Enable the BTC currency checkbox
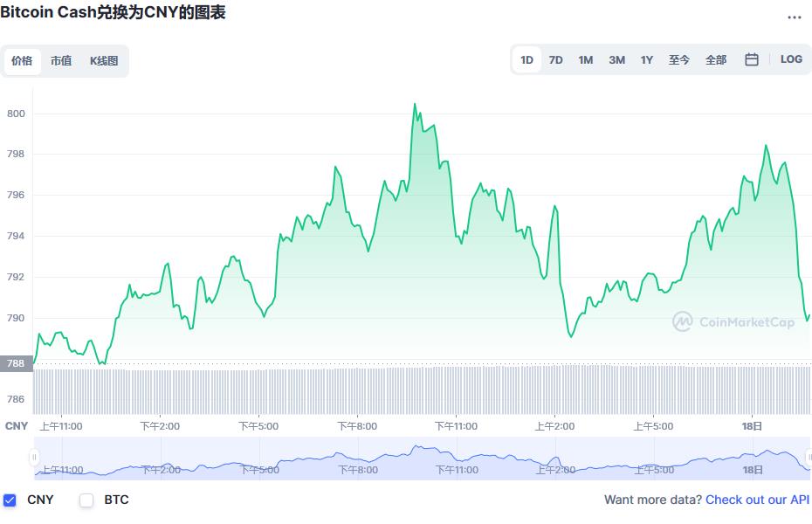 tap(86, 500)
